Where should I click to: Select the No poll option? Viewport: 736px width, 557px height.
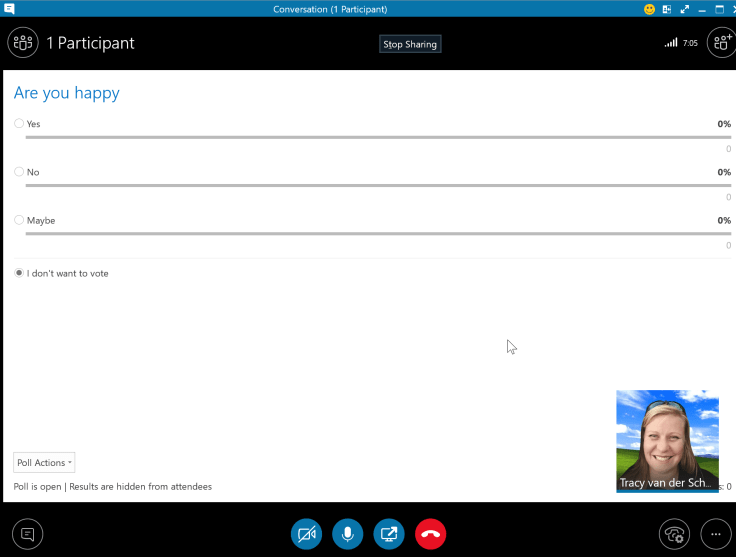19,172
